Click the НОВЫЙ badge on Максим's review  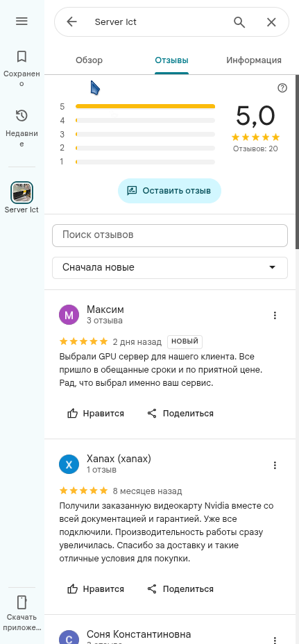(x=185, y=341)
